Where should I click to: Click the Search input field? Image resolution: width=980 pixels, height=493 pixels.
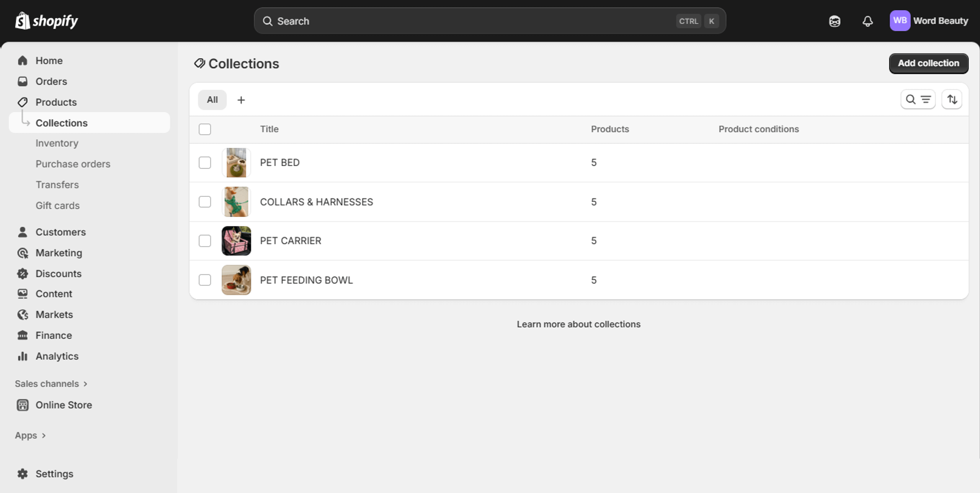coord(490,21)
